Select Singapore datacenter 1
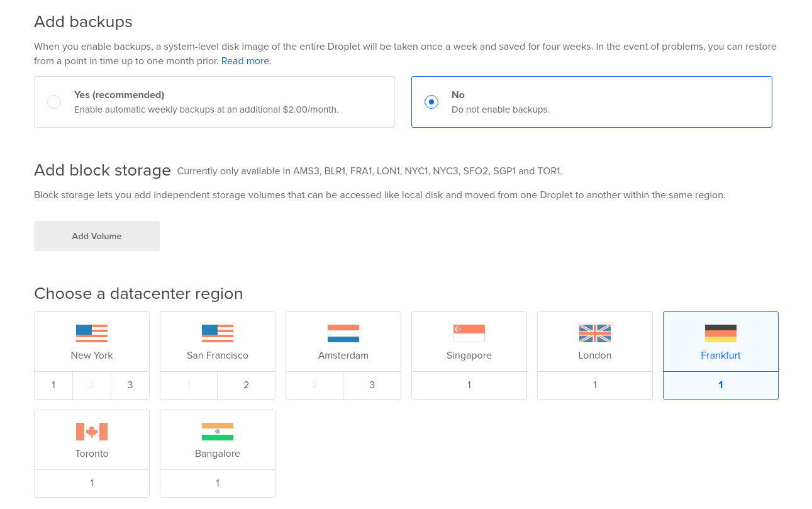 pyautogui.click(x=469, y=385)
